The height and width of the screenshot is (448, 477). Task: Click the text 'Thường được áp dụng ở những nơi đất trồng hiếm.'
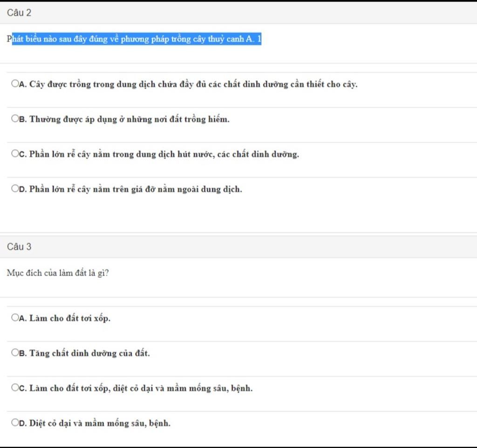tap(129, 119)
